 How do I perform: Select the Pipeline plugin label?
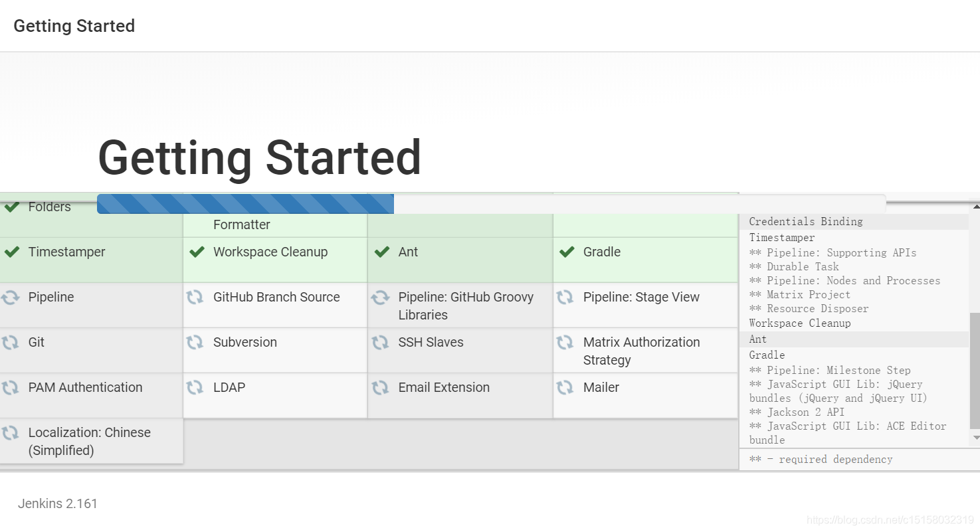point(51,298)
